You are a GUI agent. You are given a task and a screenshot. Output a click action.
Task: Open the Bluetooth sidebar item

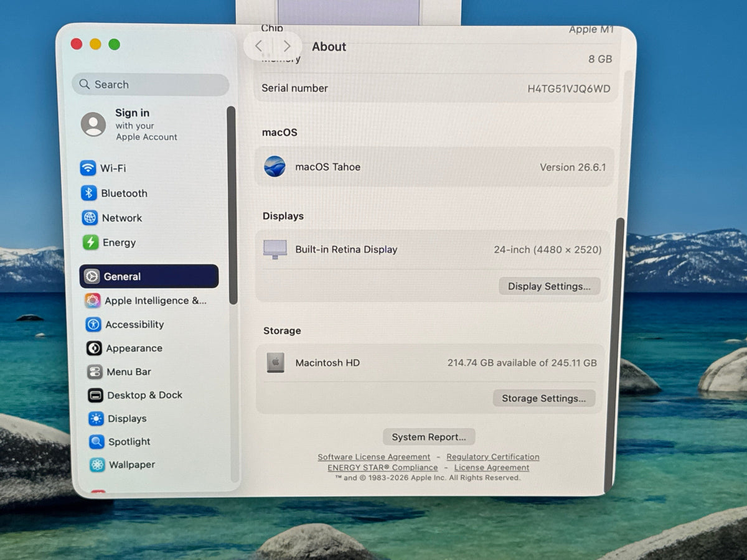tap(149, 193)
